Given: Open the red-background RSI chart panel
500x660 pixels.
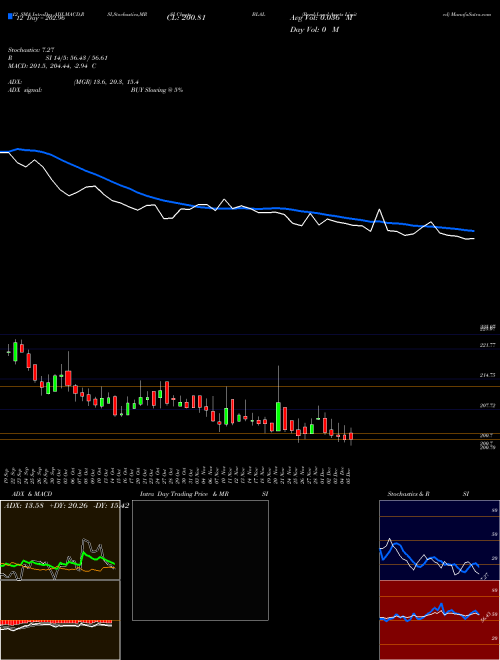Looking at the screenshot, I should click(439, 620).
